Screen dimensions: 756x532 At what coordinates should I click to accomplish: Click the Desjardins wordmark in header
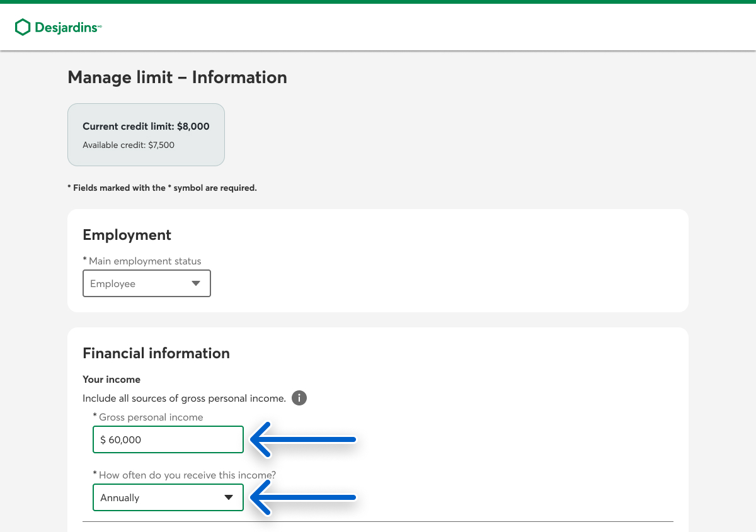pos(67,28)
